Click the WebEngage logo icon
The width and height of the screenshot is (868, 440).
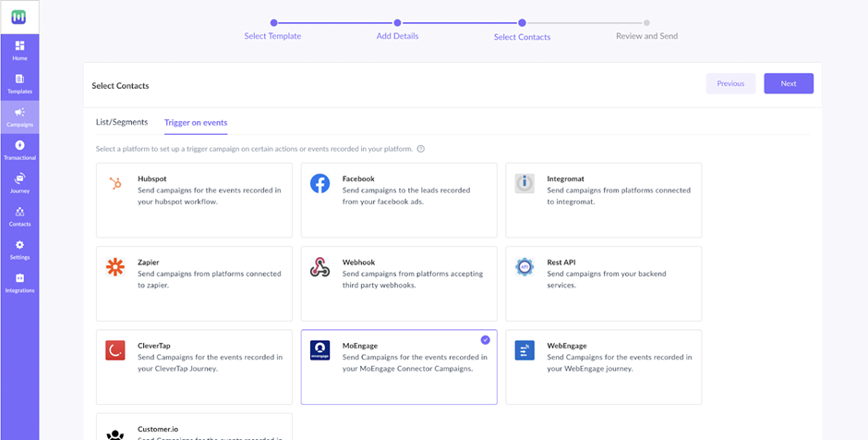pyautogui.click(x=524, y=350)
